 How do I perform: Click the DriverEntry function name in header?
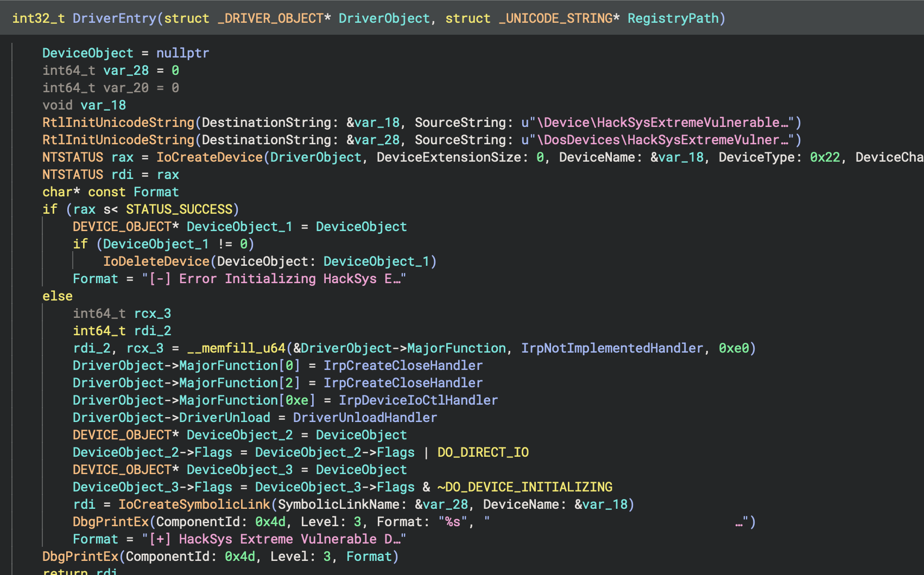tap(115, 18)
